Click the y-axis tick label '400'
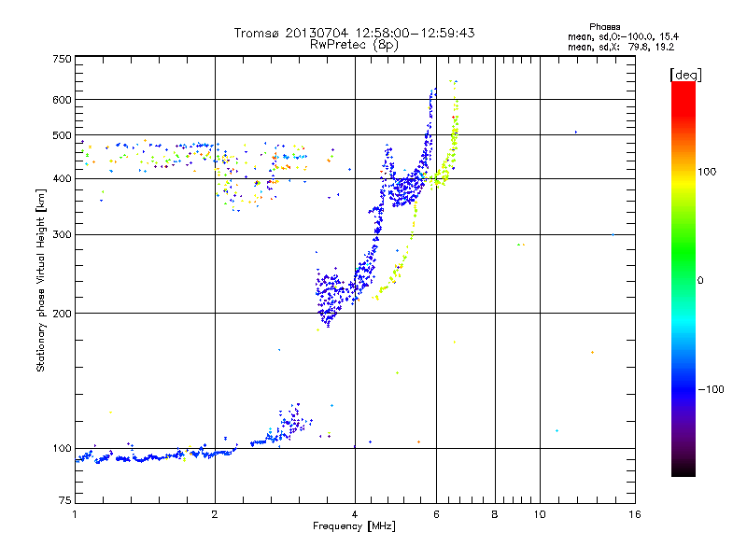This screenshot has width=747, height=560. (x=62, y=178)
